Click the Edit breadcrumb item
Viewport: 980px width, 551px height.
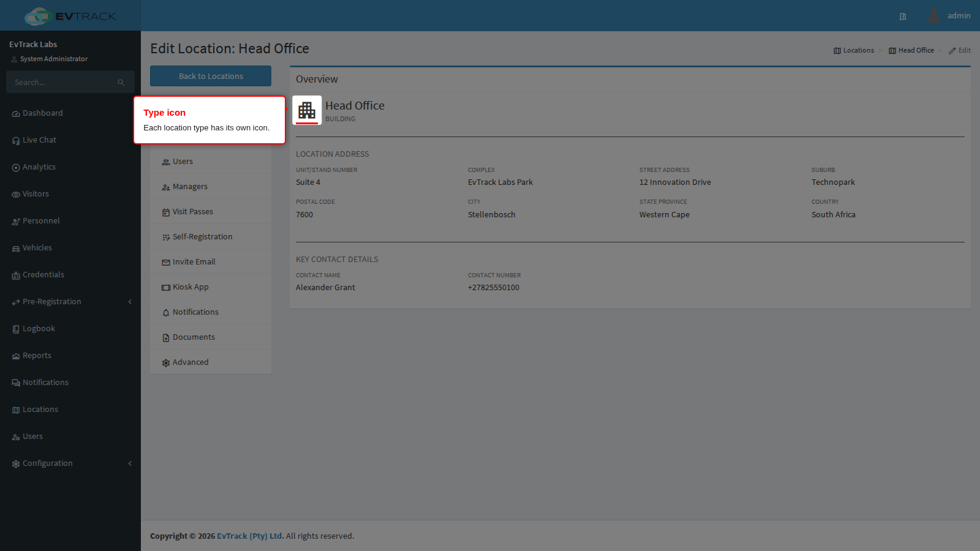pos(960,50)
